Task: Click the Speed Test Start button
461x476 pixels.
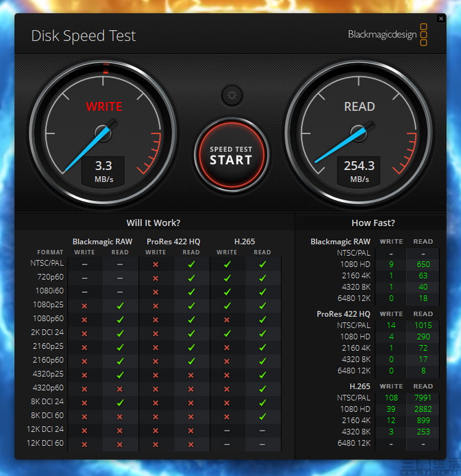Action: point(232,155)
